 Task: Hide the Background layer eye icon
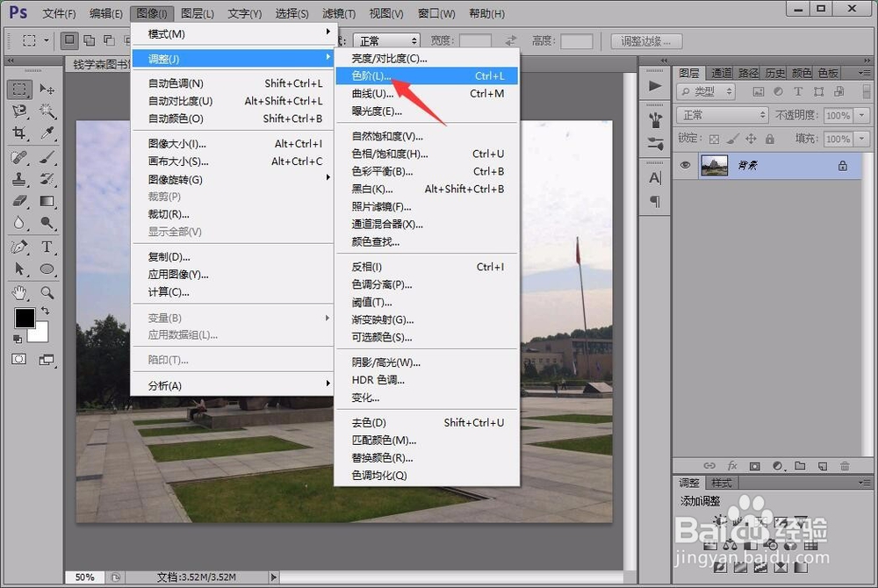(685, 165)
